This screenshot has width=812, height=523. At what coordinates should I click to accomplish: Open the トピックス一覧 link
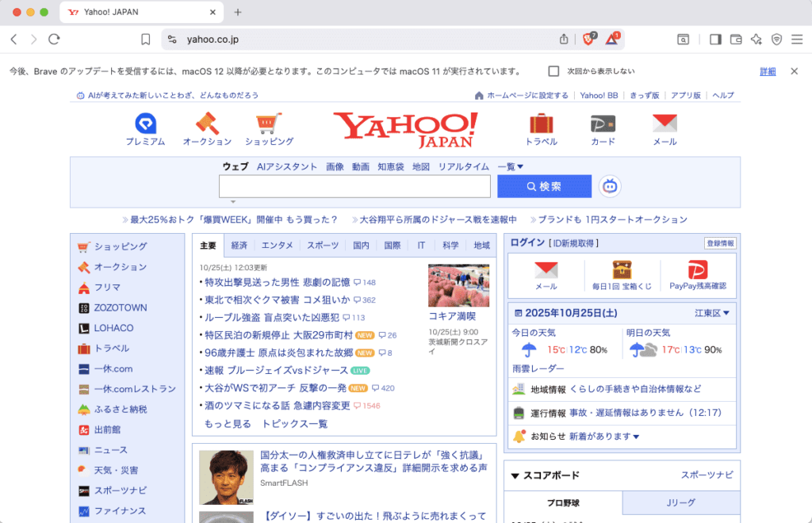[x=295, y=424]
